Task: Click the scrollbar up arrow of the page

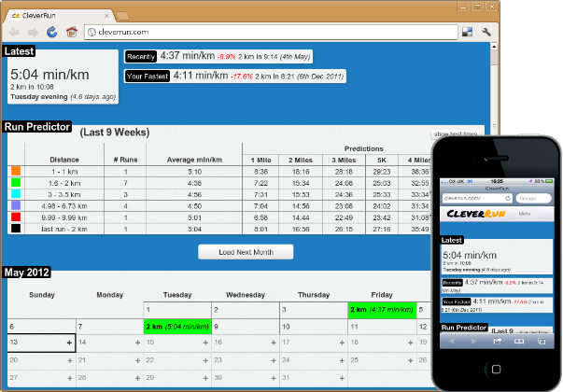Action: point(494,47)
